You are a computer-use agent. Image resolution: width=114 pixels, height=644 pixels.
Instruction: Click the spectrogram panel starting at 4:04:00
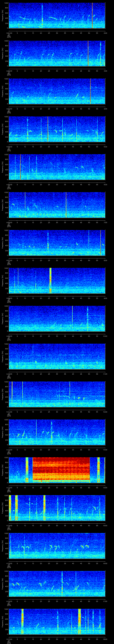(x=57, y=129)
